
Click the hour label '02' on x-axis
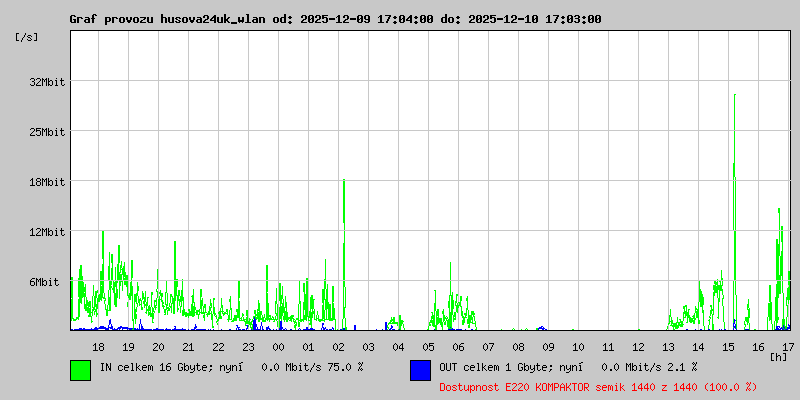click(338, 347)
